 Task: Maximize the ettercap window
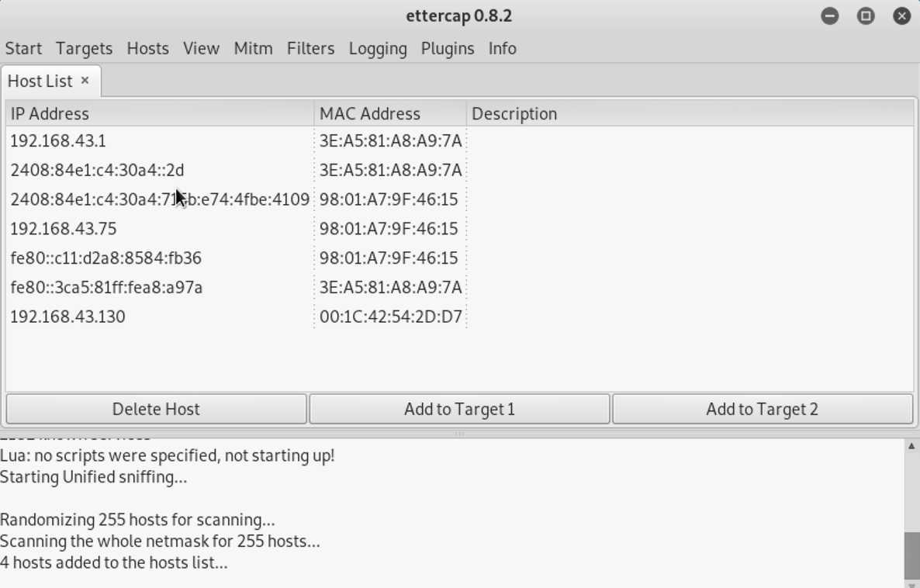(x=866, y=16)
